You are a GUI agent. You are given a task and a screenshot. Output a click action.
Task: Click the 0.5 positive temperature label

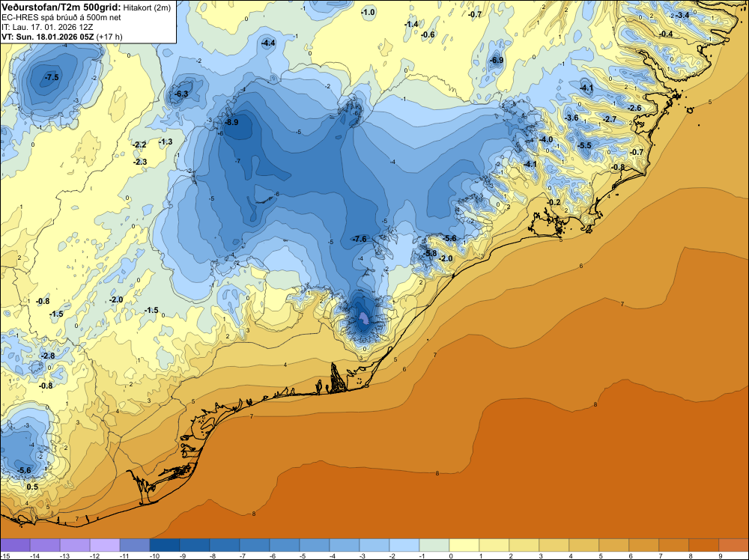coord(32,487)
